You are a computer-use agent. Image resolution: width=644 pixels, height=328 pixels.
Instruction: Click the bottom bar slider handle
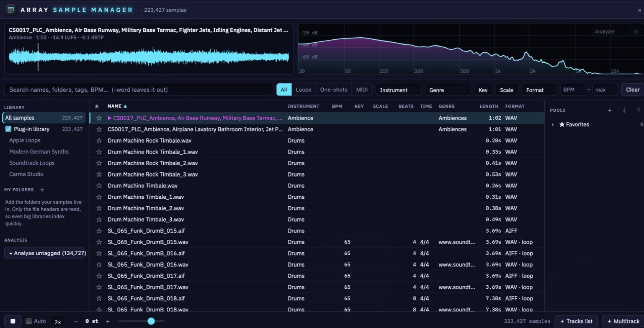151,321
